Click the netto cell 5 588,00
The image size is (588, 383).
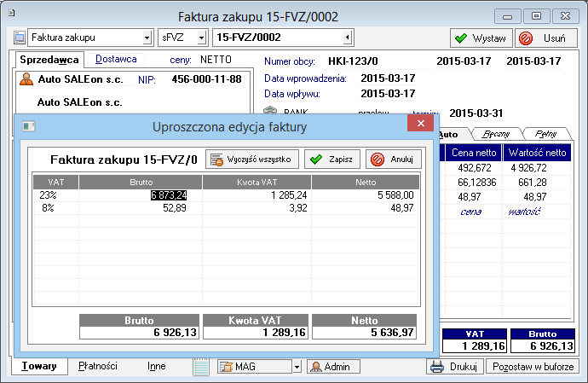tap(366, 195)
